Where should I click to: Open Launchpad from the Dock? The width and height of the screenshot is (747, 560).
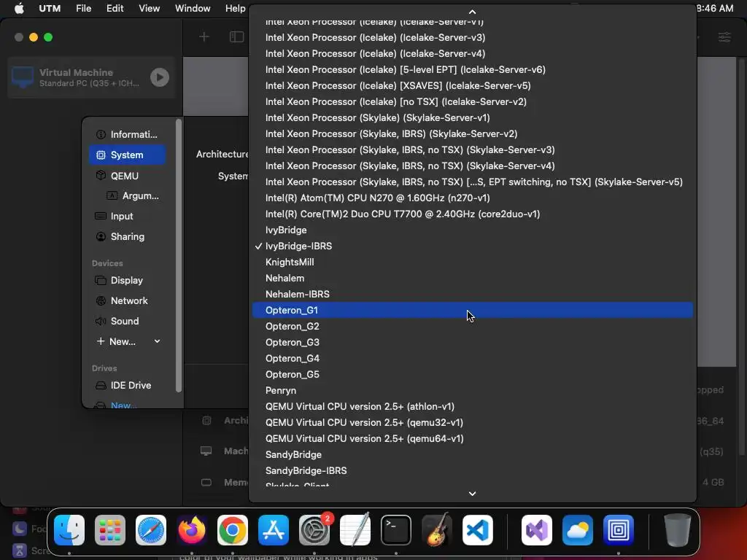(x=110, y=530)
